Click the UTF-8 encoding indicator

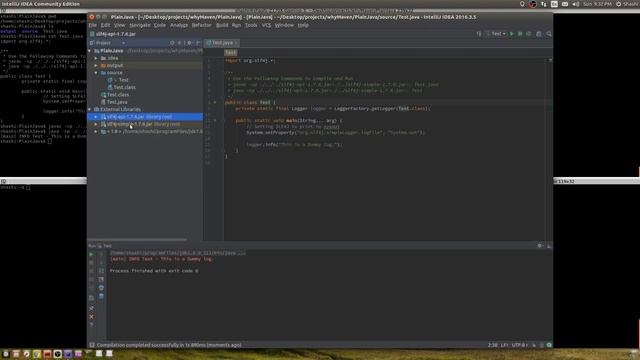coord(520,345)
